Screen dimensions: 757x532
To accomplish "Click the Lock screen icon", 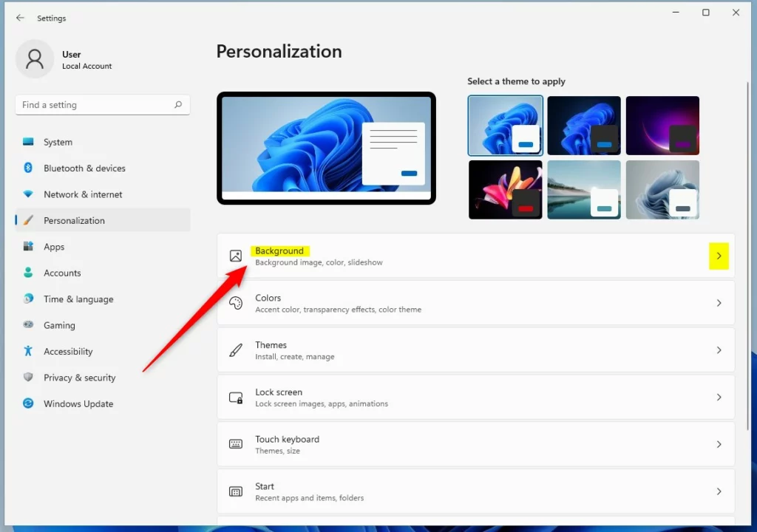I will [x=236, y=398].
